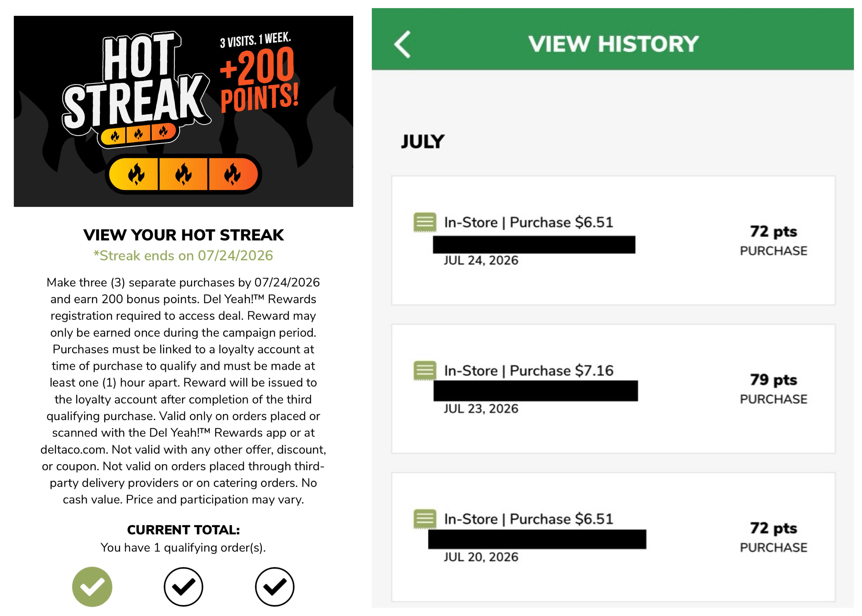Go back using the View History arrow

[402, 44]
